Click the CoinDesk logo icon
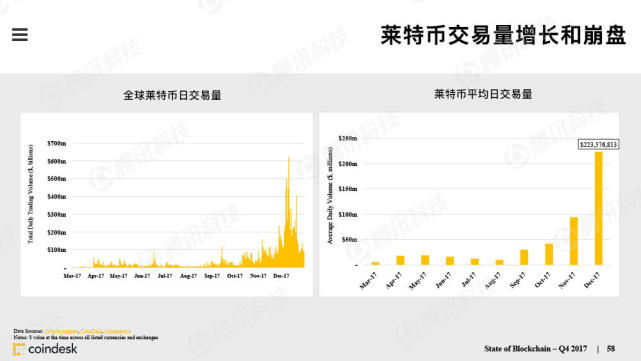 18,349
